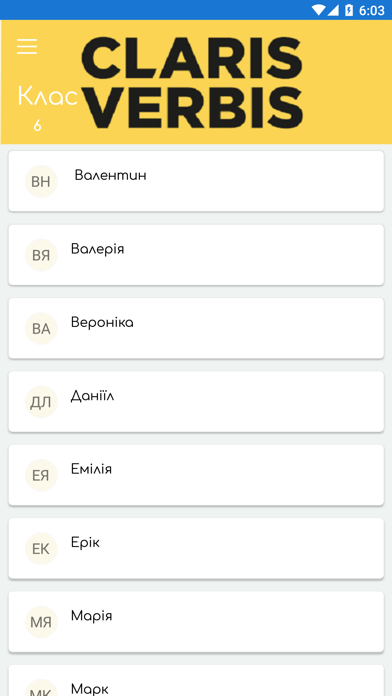Select Даніїл from the list
The image size is (392, 696).
196,402
